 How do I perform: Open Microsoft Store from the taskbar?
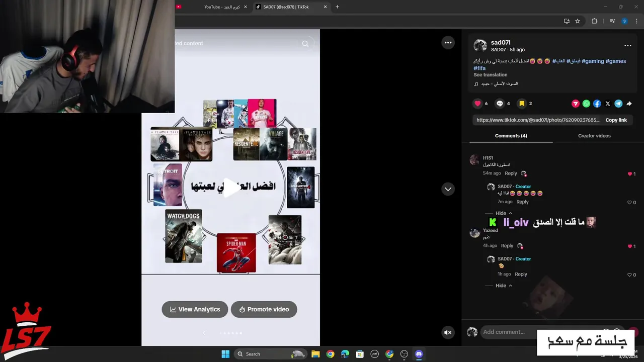coord(360,354)
